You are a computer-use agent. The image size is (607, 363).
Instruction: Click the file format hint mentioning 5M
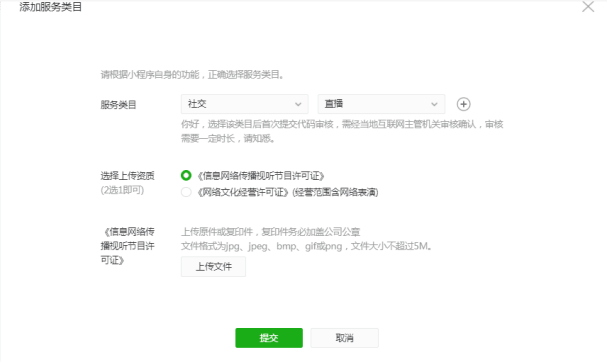pyautogui.click(x=306, y=246)
